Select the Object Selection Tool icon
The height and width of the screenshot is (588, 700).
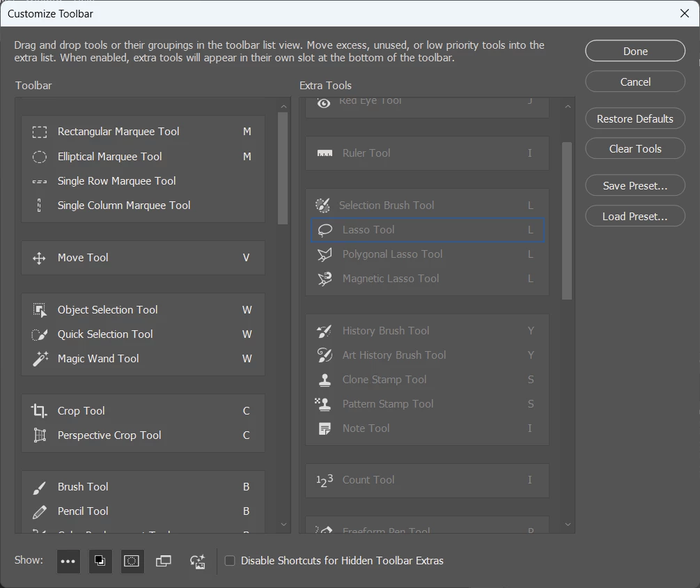[x=40, y=310]
